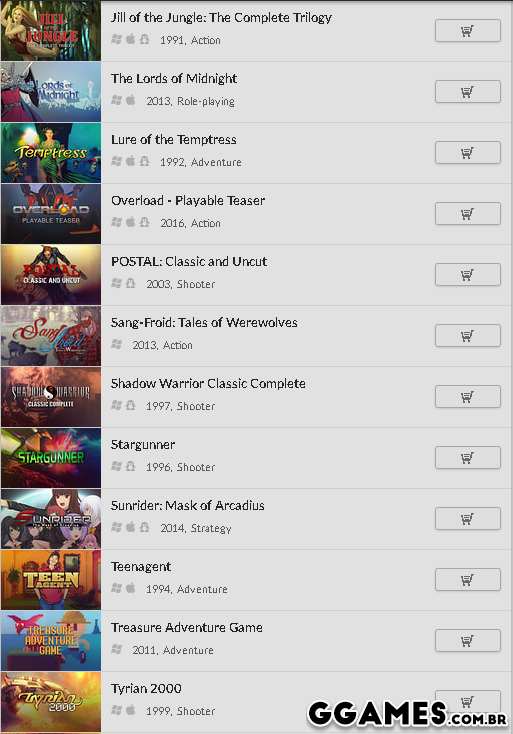Screen dimensions: 513x734
Task: Click cart icon for Teenagent
Action: (468, 580)
